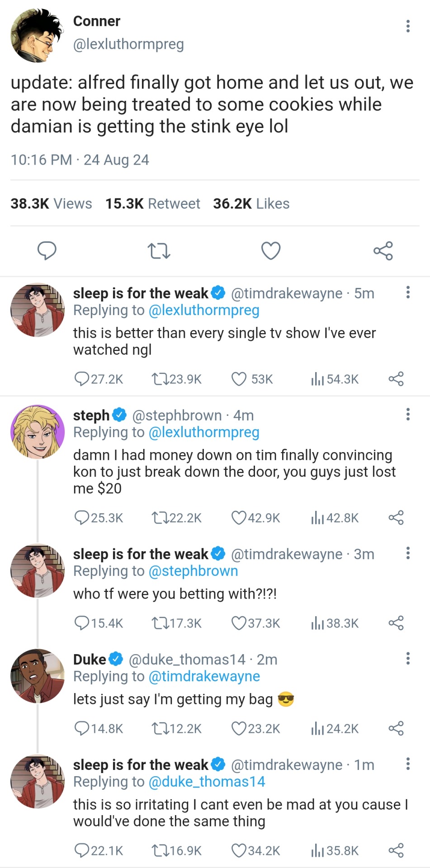Viewport: 430px width, 868px height.
Task: Open steph's blonde avatar profile picture
Action: pyautogui.click(x=37, y=432)
